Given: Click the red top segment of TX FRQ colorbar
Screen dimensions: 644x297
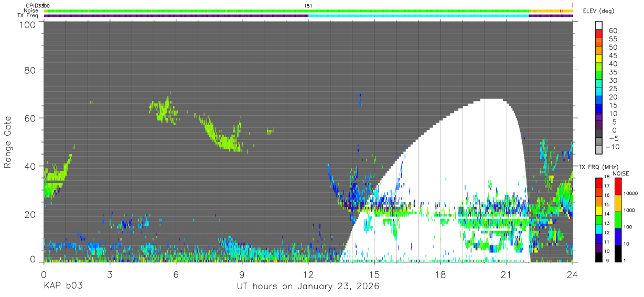Looking at the screenshot, I should point(598,182).
